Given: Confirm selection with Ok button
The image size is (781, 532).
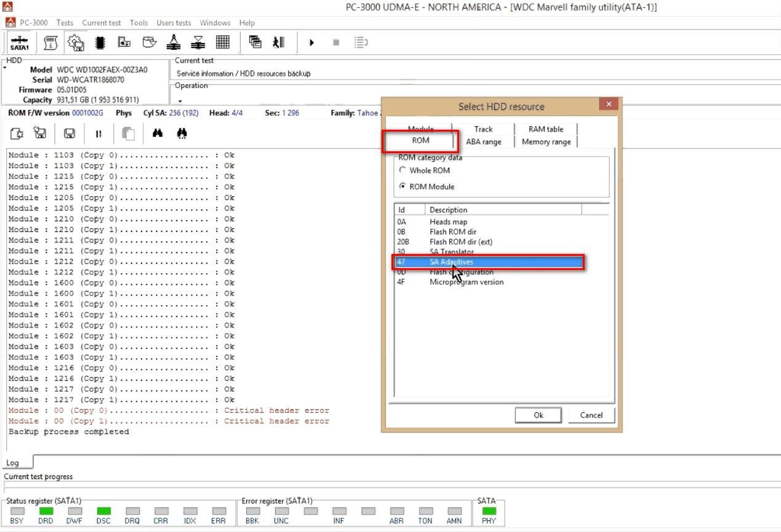Looking at the screenshot, I should (x=539, y=415).
